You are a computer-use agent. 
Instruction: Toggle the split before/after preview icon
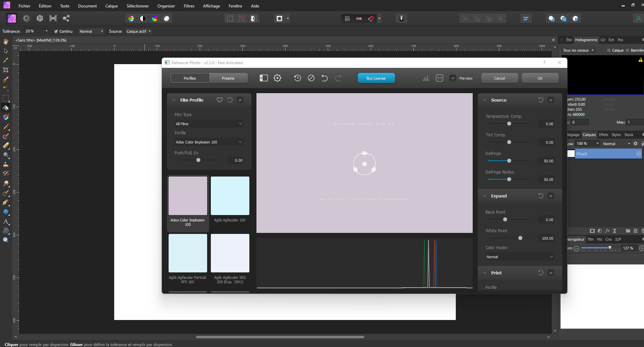tap(264, 78)
